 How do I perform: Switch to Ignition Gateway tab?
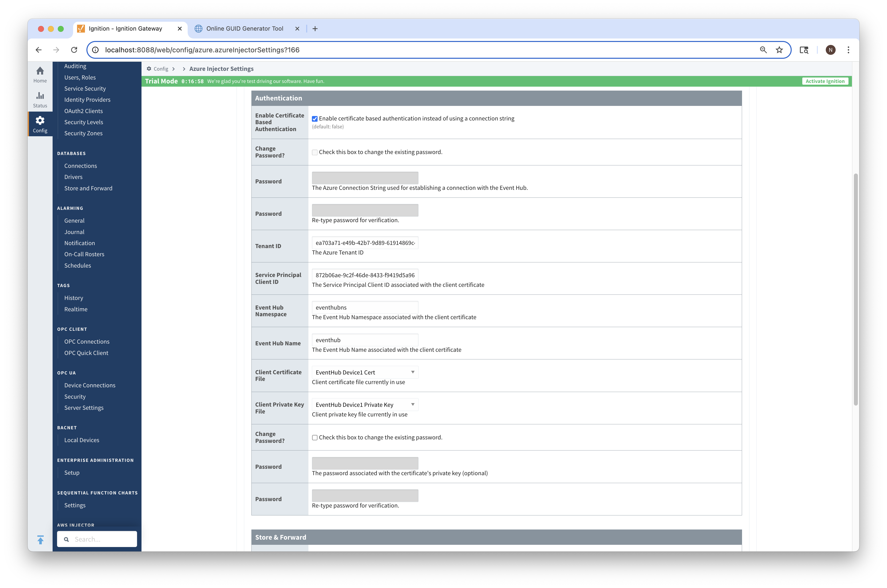(130, 28)
